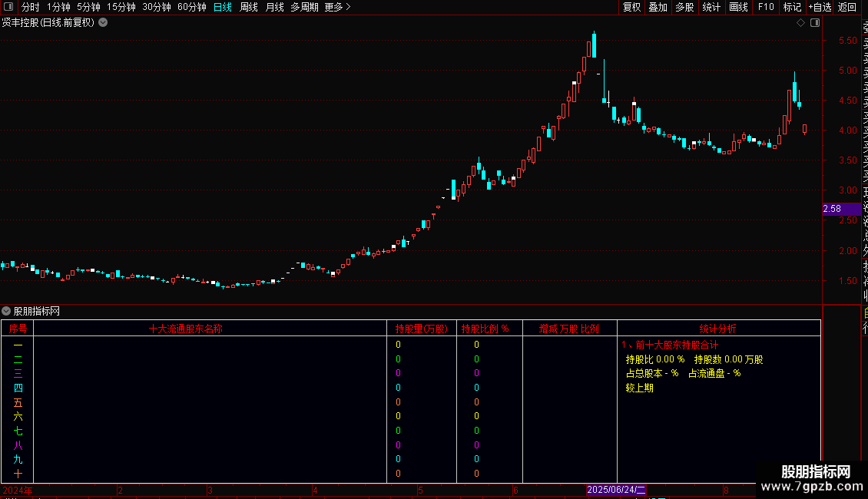Image resolution: width=868 pixels, height=499 pixels.
Task: Select the 5分钟 period
Action: coord(88,7)
